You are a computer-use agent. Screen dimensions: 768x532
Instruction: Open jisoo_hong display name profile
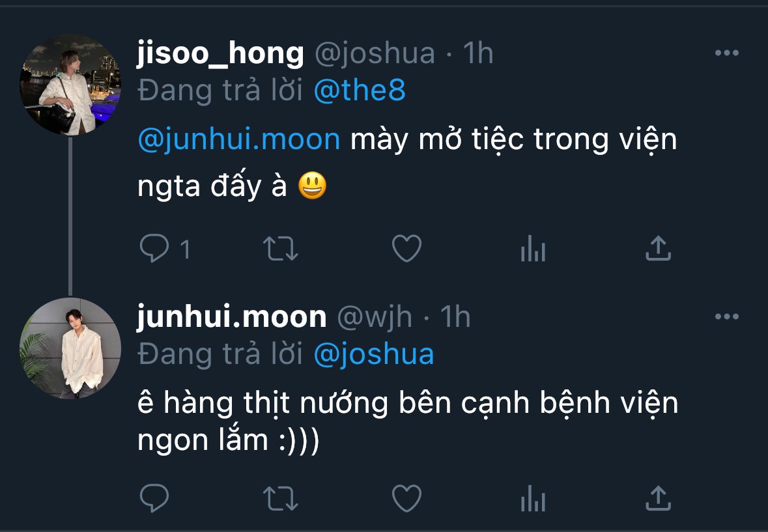pos(220,53)
